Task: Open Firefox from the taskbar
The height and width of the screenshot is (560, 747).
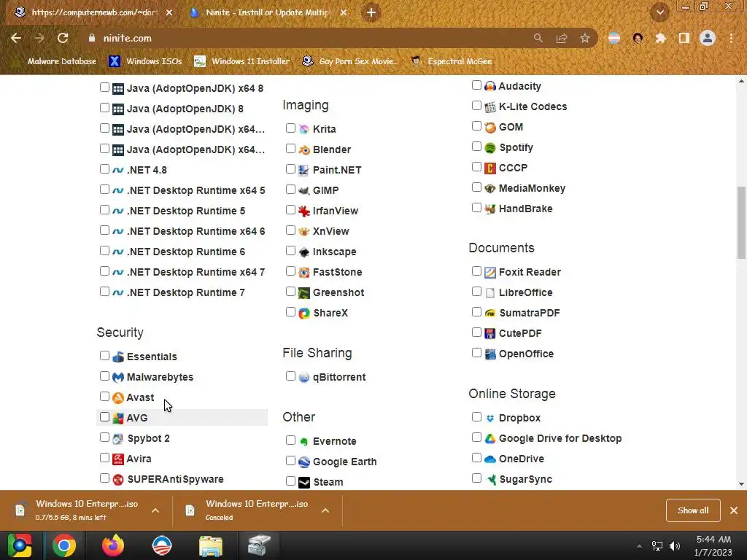Action: 113,545
